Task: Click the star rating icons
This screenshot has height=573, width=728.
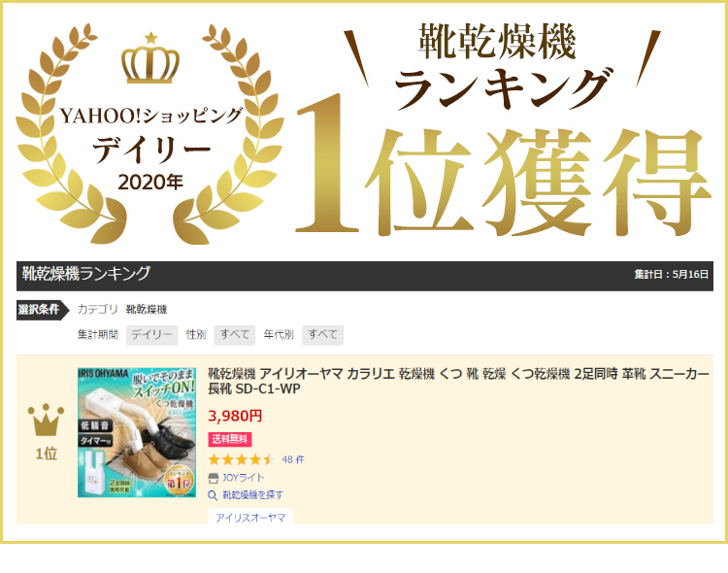Action: click(x=242, y=460)
